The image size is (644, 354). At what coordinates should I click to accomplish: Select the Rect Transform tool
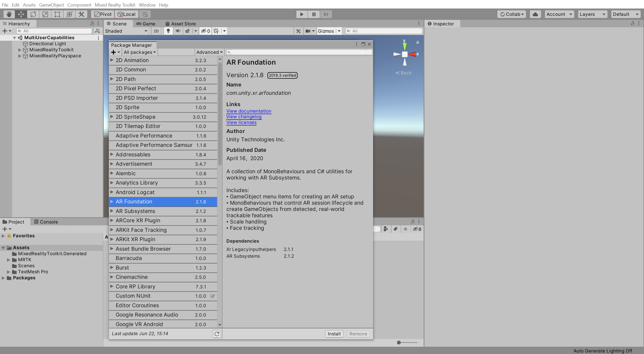(x=57, y=14)
